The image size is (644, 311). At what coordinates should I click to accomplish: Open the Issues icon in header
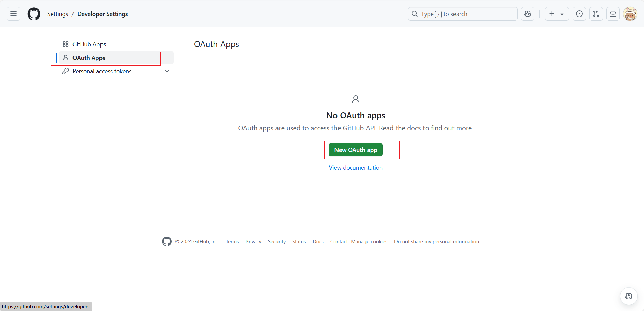click(579, 14)
